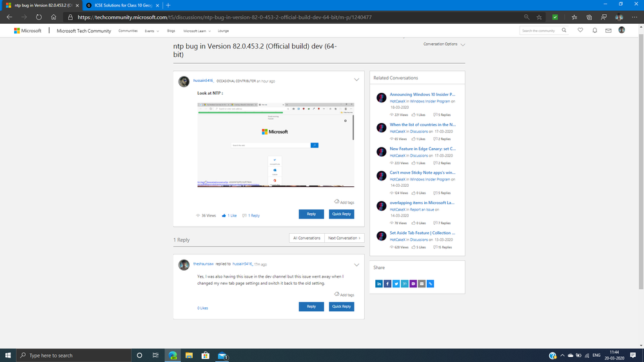Open the Mail app from taskbar
Screen dimensions: 644x362
222,356
